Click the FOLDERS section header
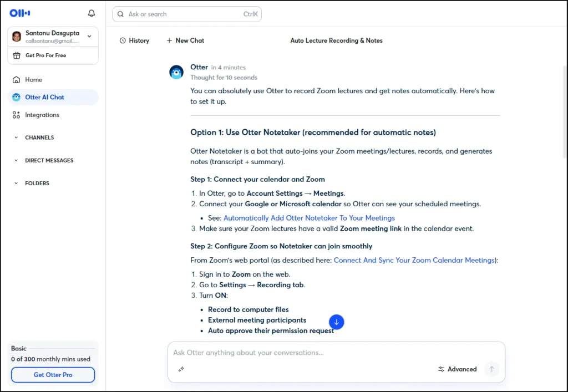The image size is (568, 392). pos(37,183)
